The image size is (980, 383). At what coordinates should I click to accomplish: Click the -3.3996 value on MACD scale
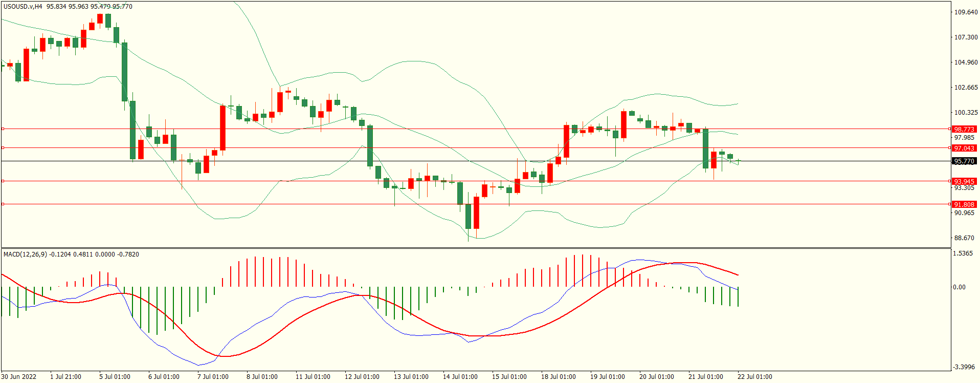pyautogui.click(x=964, y=367)
